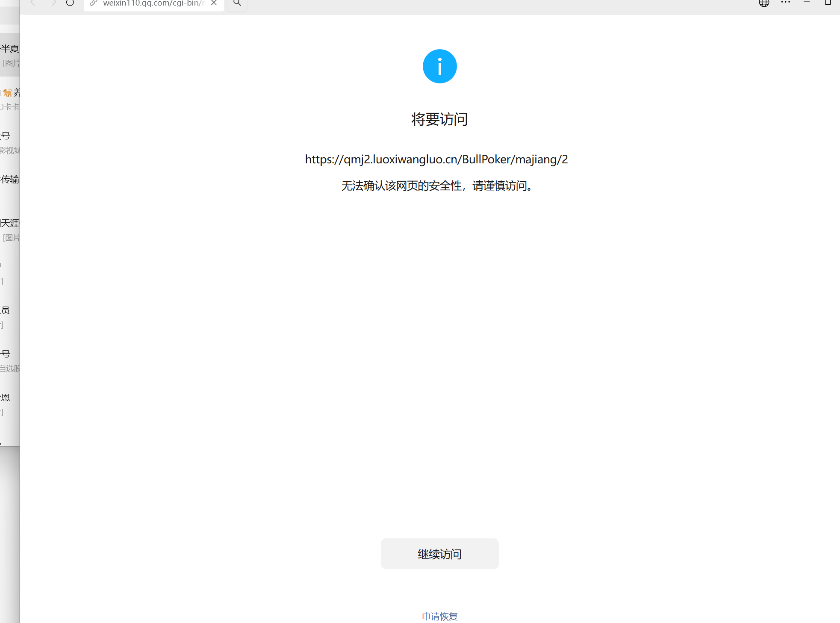The width and height of the screenshot is (840, 623).
Task: Click the forward navigation arrow
Action: [x=53, y=3]
